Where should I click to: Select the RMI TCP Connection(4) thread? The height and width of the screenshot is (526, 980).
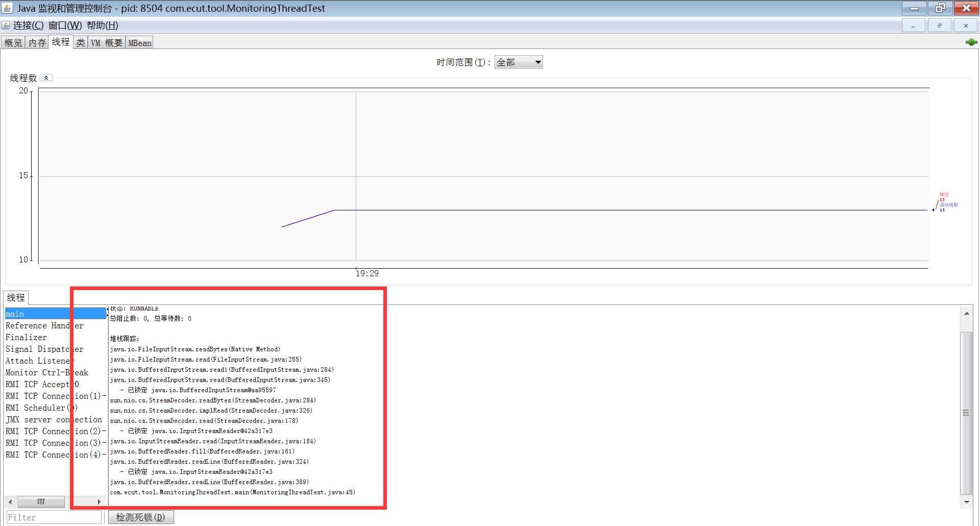click(x=55, y=455)
